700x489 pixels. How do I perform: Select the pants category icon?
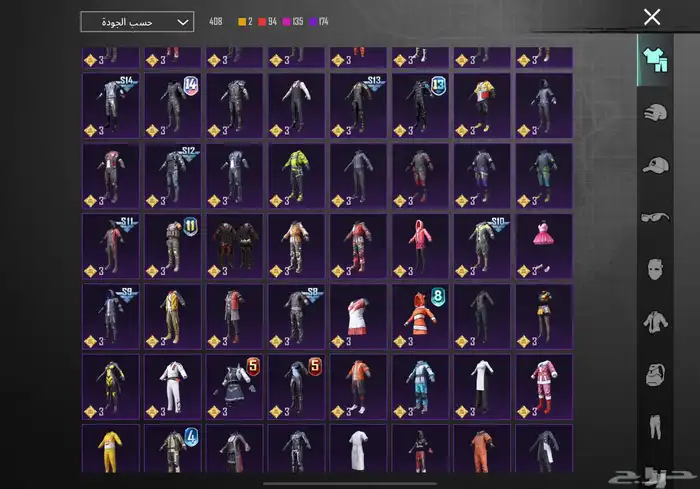tap(654, 428)
